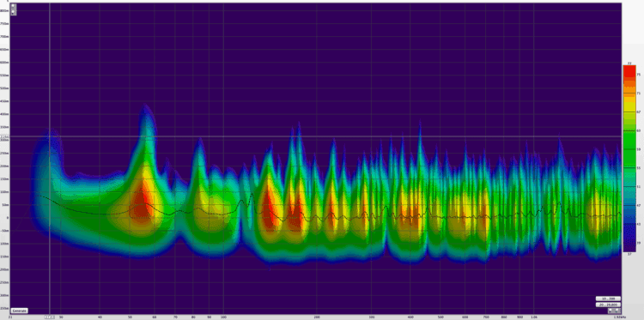Click the red top of the color scale
Viewport: 644px width, 320px height.
point(629,70)
